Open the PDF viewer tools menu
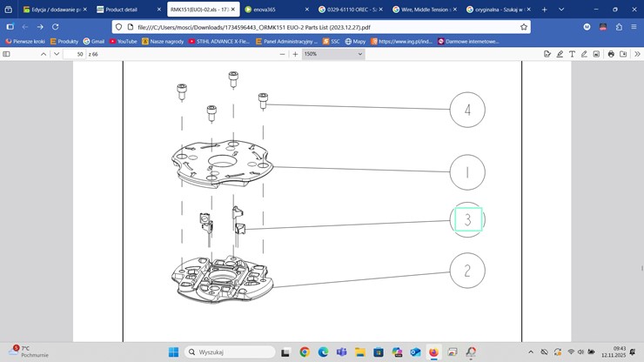644x362 pixels. [637, 54]
